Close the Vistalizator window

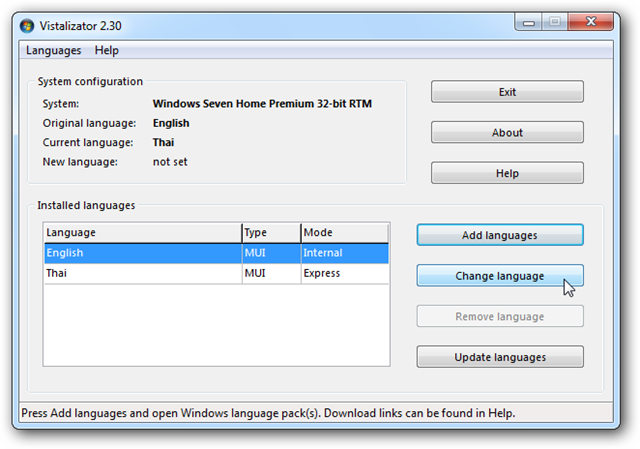590,22
